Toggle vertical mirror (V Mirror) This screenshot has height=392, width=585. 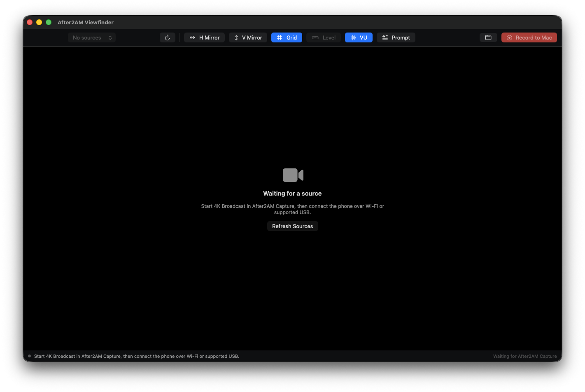(248, 37)
